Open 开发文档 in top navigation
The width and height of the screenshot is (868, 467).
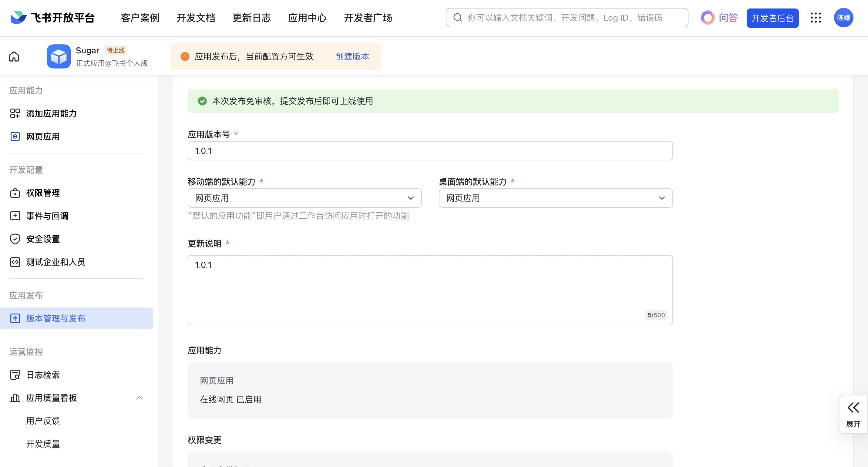tap(196, 18)
